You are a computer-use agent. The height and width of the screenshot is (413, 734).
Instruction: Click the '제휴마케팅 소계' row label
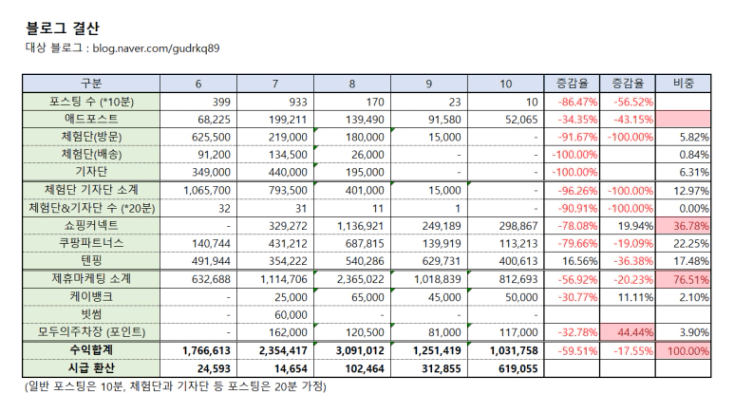coord(91,279)
